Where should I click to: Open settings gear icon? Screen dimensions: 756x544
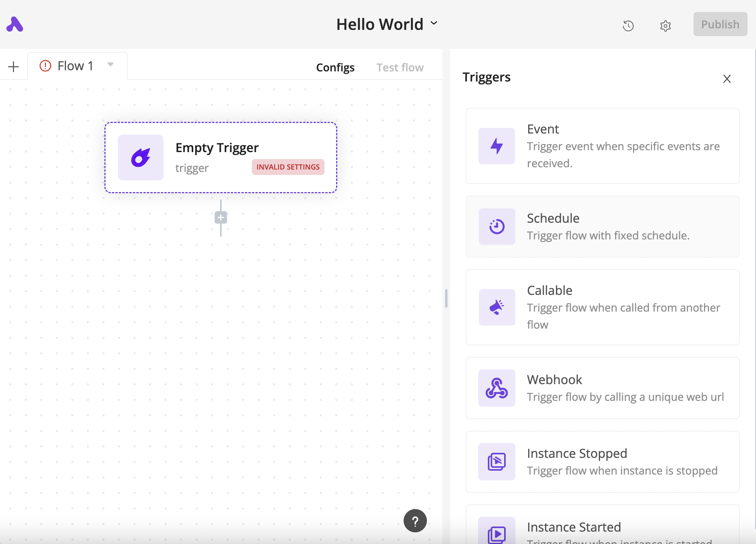click(665, 26)
